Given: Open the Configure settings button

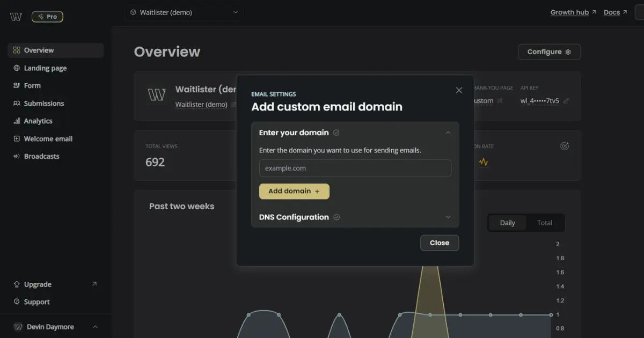Looking at the screenshot, I should click(x=549, y=52).
